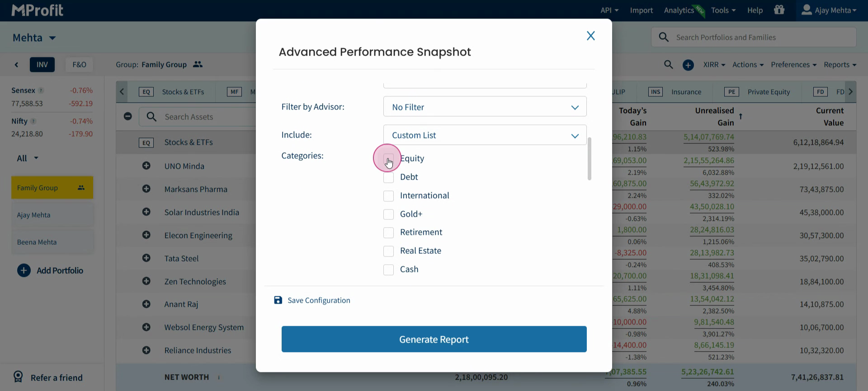The image size is (868, 391).
Task: Tick the Real Estate checkbox
Action: pyautogui.click(x=388, y=251)
